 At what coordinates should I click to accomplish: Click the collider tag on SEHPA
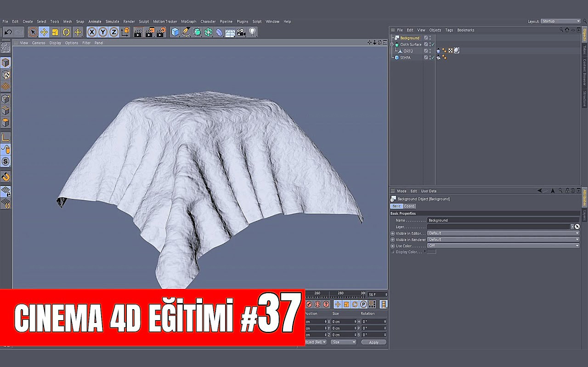[438, 57]
